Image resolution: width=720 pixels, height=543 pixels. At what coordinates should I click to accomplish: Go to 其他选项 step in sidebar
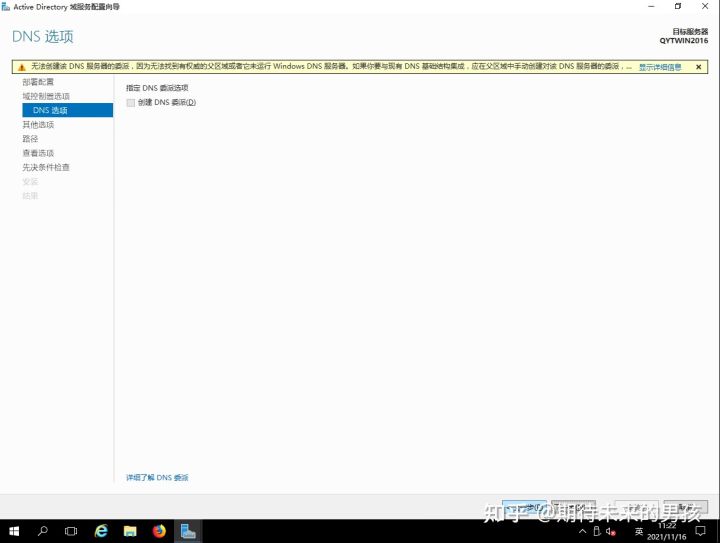(x=38, y=124)
